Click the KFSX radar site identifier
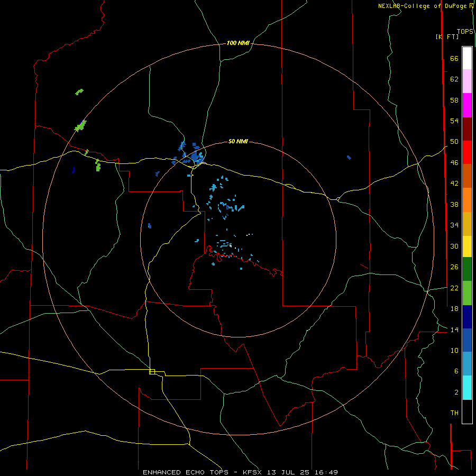Viewport: 476px width, 476px height. coord(253,472)
